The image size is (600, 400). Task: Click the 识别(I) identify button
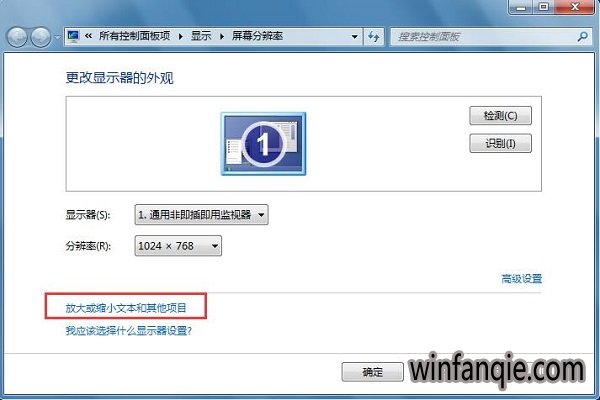click(501, 144)
